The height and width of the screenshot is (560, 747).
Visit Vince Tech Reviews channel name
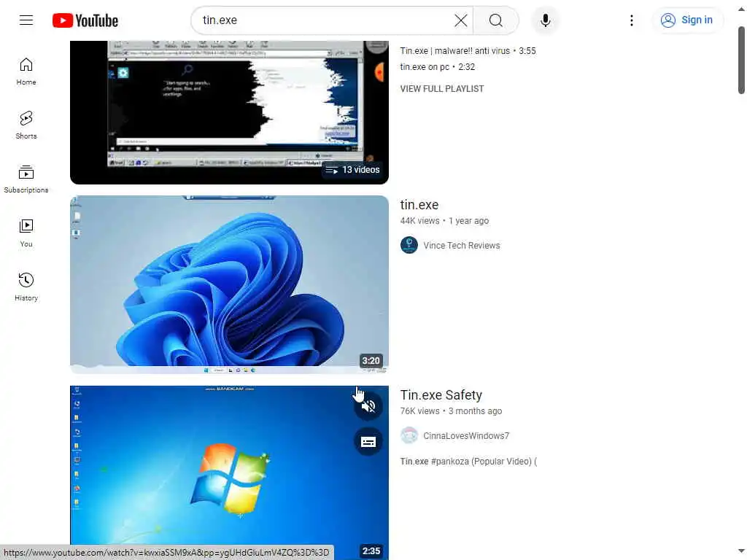(x=462, y=246)
